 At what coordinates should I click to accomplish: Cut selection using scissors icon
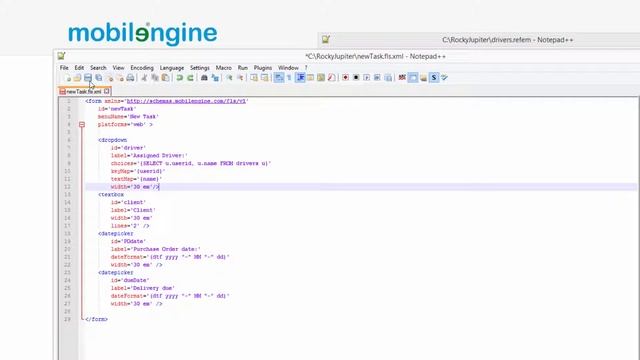tap(144, 78)
